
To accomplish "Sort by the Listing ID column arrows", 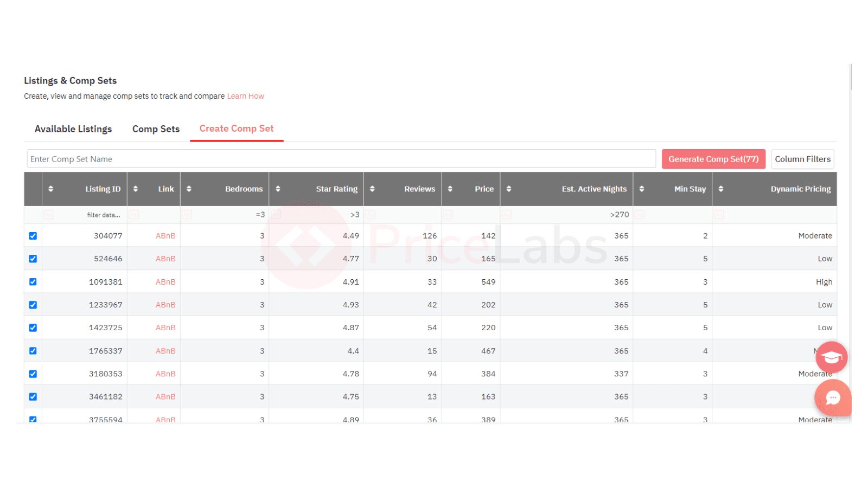I will point(50,189).
